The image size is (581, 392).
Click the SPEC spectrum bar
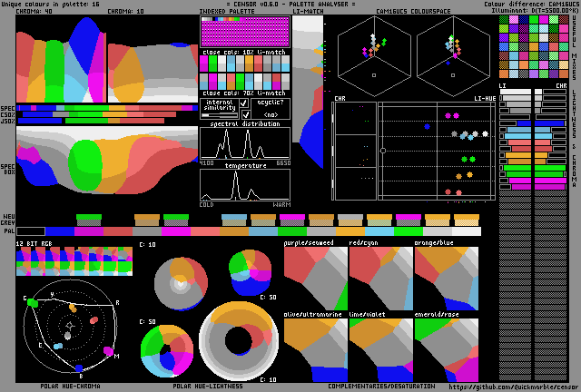click(107, 108)
